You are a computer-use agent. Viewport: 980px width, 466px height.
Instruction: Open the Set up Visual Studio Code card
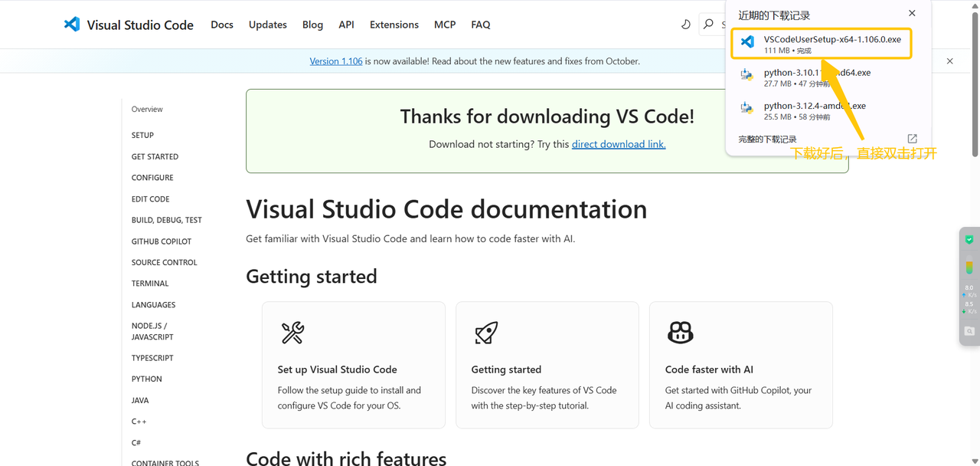353,365
